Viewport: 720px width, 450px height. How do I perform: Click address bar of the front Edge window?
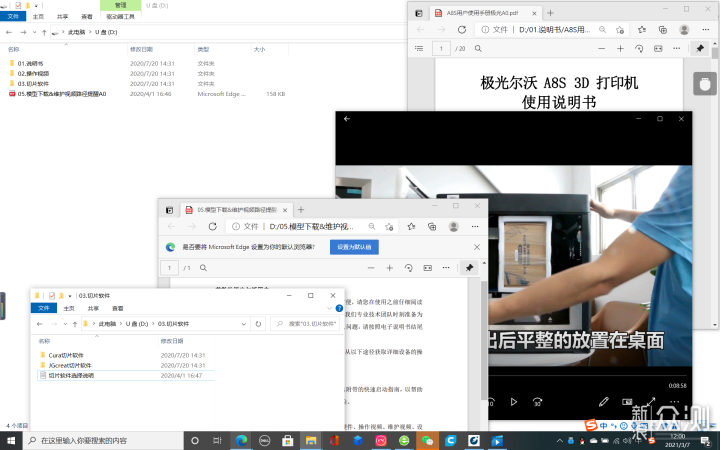click(x=311, y=226)
